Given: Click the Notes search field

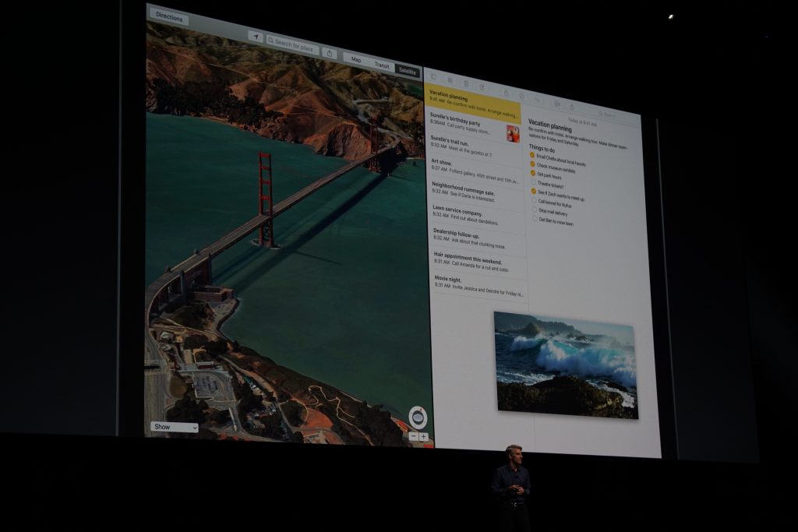Looking at the screenshot, I should [x=616, y=117].
